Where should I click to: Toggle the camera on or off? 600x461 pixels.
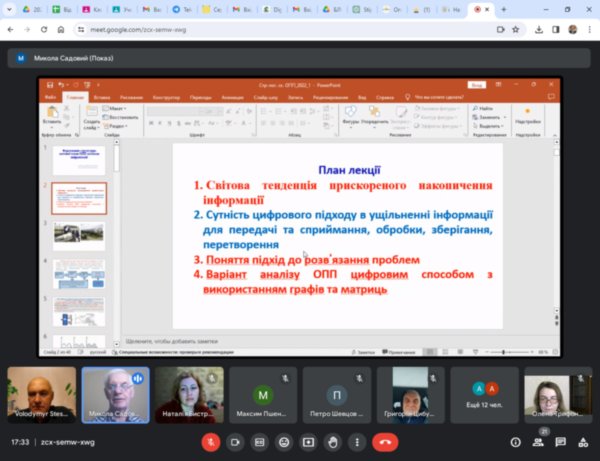(x=236, y=441)
